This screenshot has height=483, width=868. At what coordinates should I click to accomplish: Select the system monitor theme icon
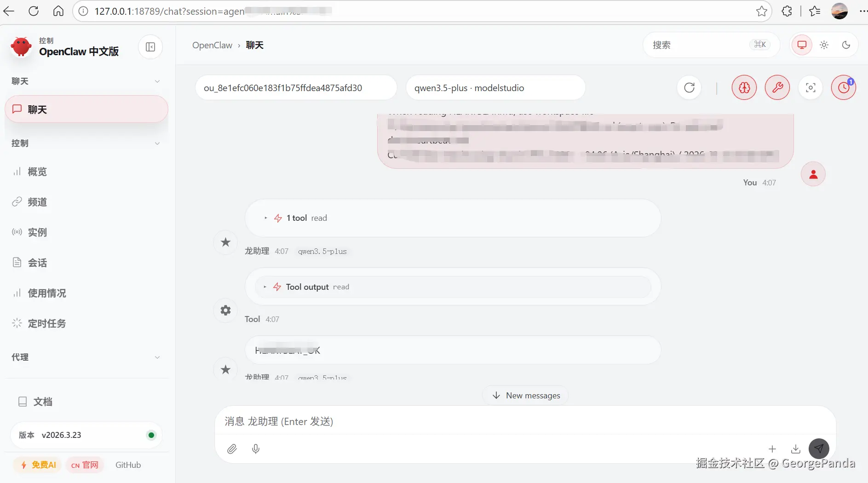click(802, 45)
